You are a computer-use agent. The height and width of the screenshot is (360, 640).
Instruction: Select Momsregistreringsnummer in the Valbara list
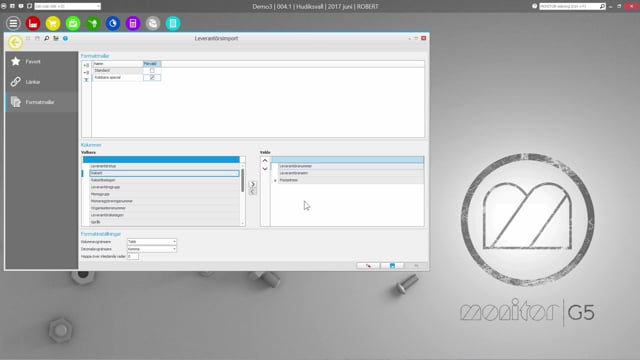tap(164, 201)
